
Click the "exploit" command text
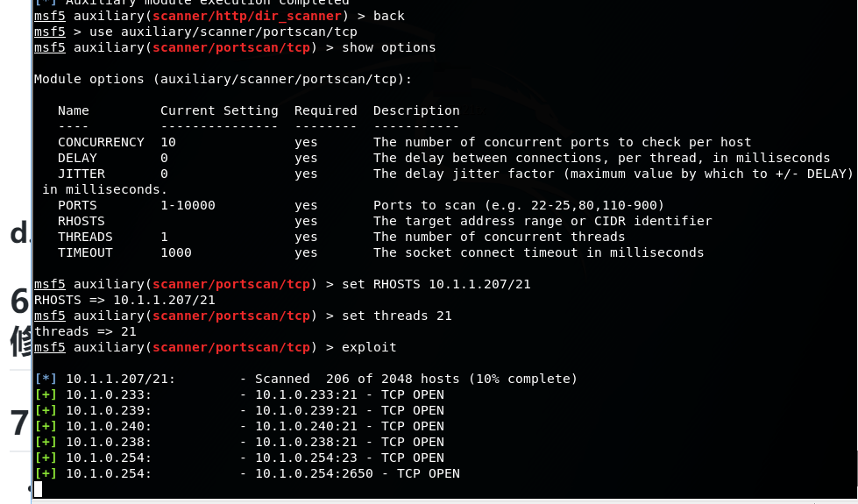point(369,347)
